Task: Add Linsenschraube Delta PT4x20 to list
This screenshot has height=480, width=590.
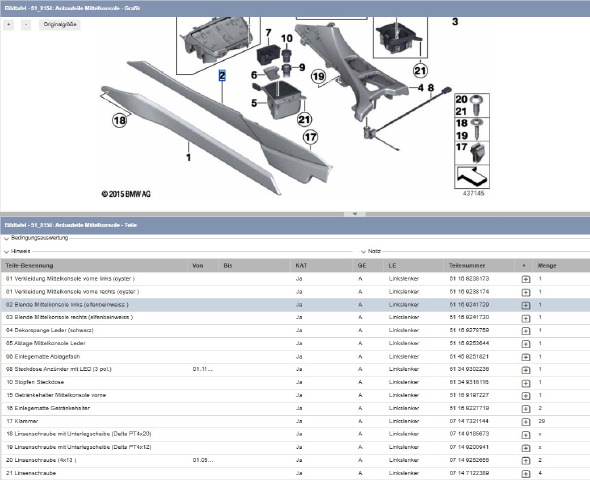Action: point(526,434)
